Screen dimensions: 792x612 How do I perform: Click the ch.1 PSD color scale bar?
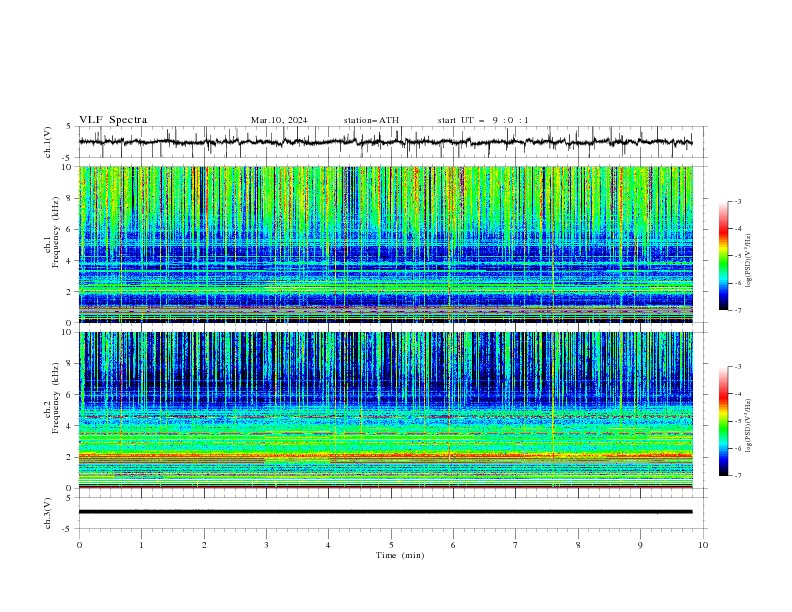point(723,256)
